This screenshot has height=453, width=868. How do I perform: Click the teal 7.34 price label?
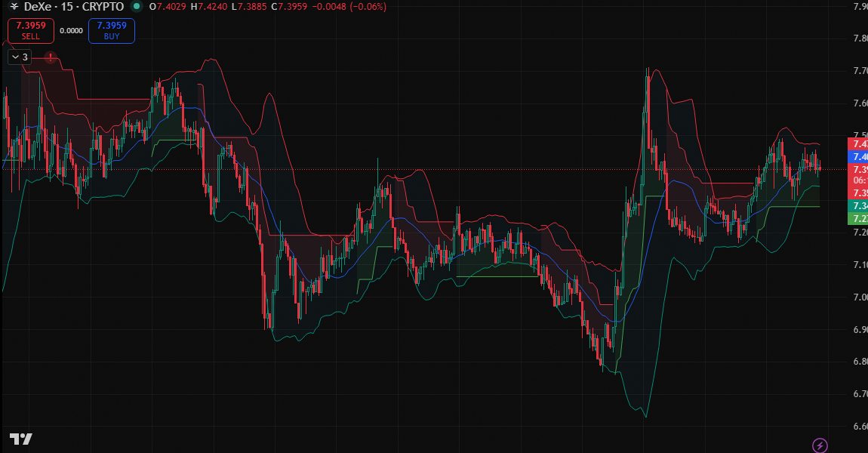(x=857, y=206)
